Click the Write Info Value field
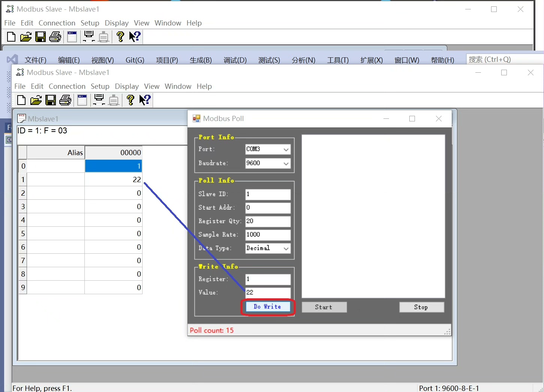 [x=268, y=293]
